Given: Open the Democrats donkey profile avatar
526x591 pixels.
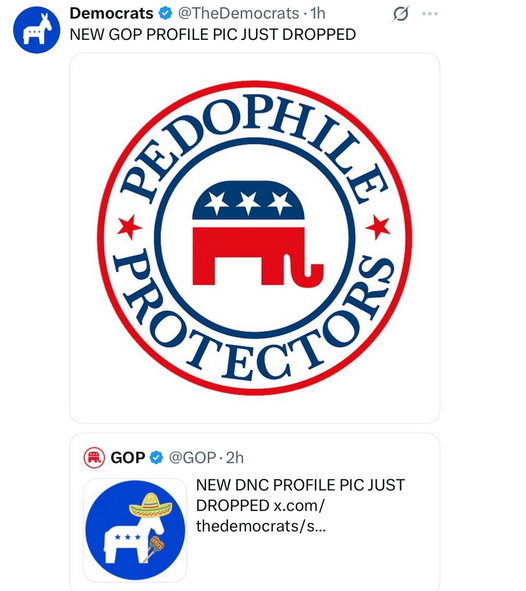Looking at the screenshot, I should pos(37,30).
